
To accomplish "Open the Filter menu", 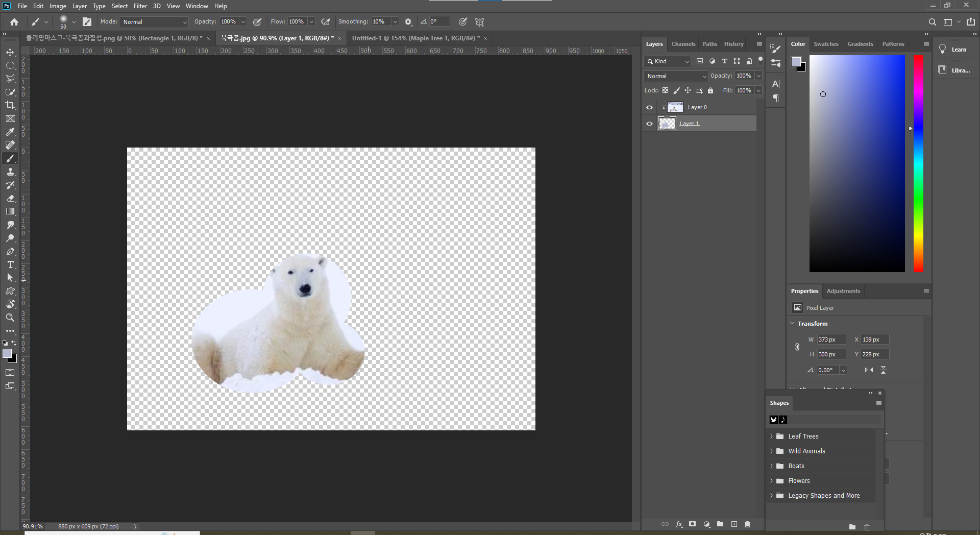I will (140, 6).
